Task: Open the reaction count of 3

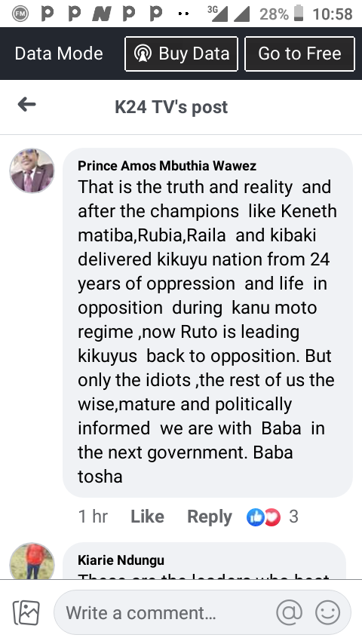Action: pyautogui.click(x=293, y=517)
